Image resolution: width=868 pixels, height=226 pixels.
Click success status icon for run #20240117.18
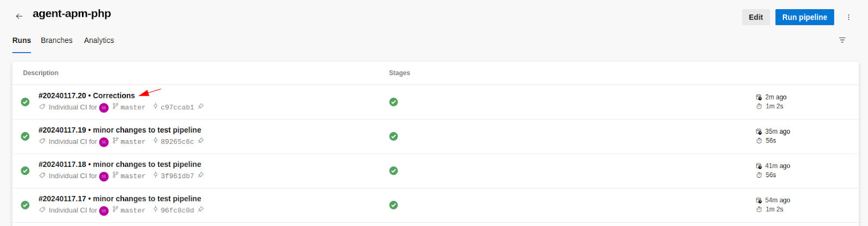25,171
